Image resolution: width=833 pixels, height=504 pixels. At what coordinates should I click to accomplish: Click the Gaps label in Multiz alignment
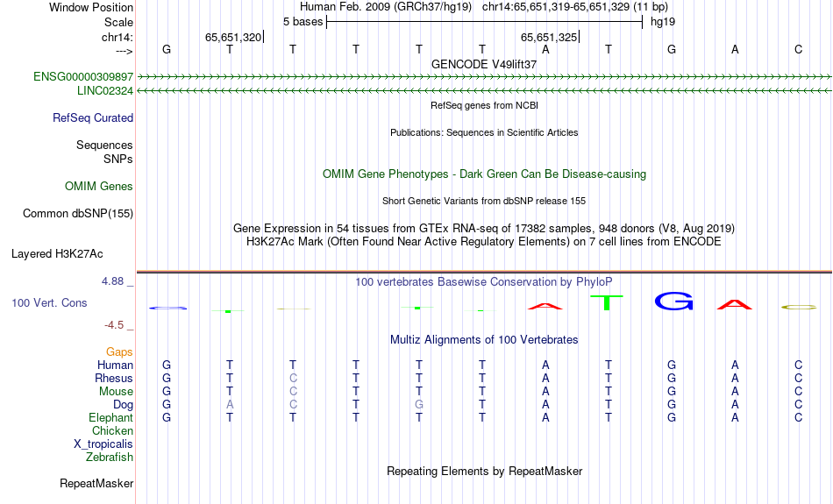tap(119, 352)
